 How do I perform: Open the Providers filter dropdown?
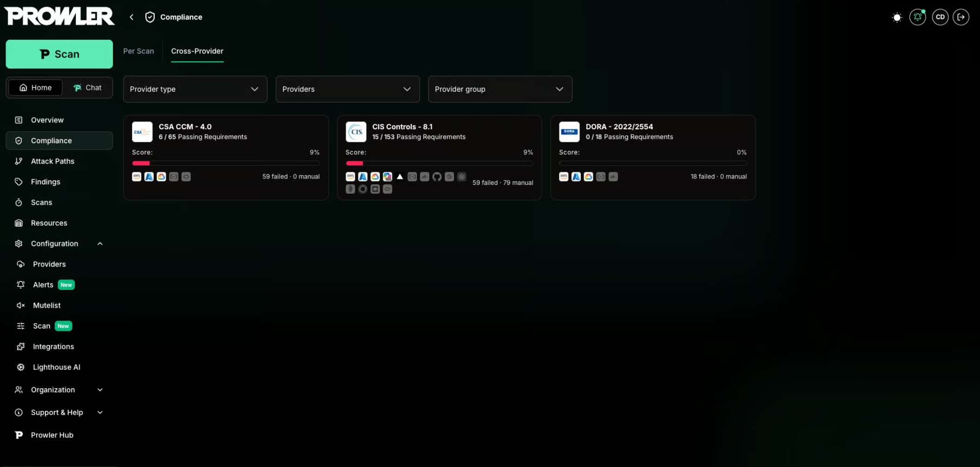347,89
